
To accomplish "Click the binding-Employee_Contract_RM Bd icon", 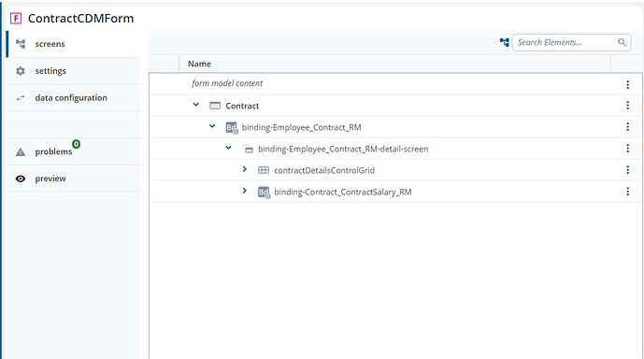I will [x=232, y=128].
